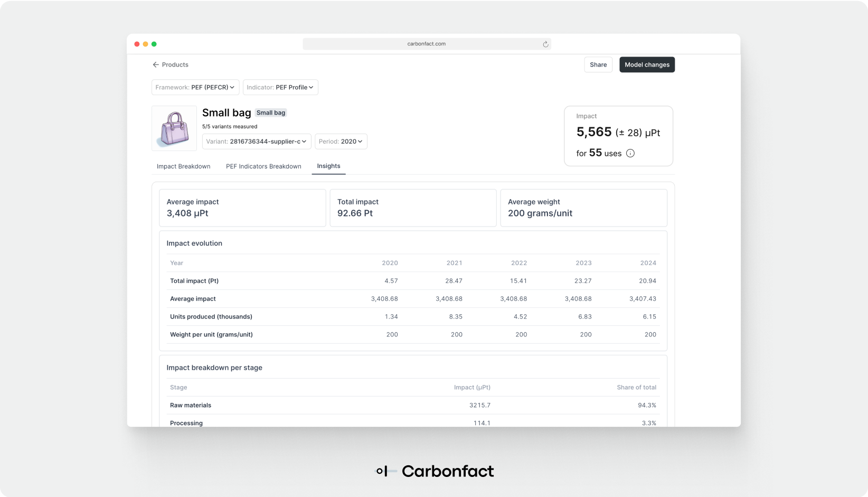Screen dimensions: 868x497
Task: Click the Share button
Action: pos(598,64)
